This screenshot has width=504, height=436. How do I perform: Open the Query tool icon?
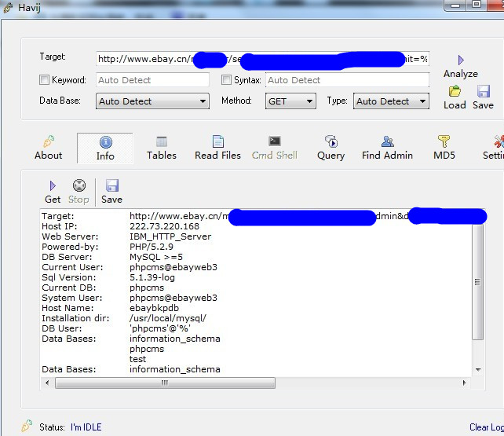(x=331, y=141)
